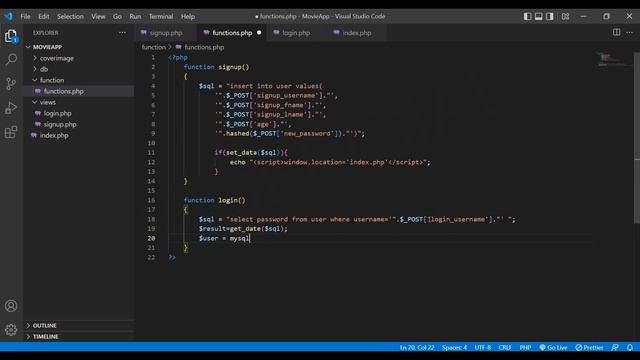This screenshot has width=640, height=360.
Task: Open the Selection menu
Action: coord(70,16)
